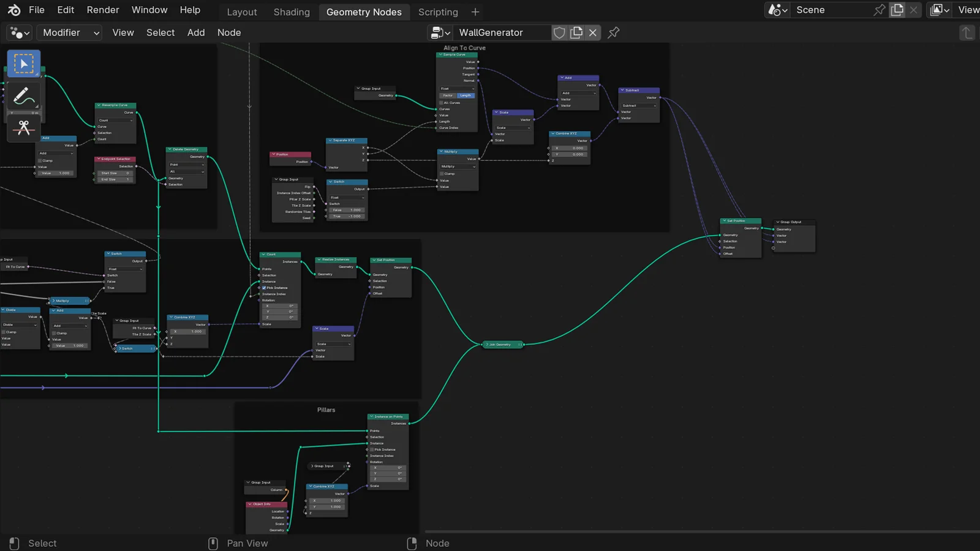Open the Modifier dropdown

69,32
